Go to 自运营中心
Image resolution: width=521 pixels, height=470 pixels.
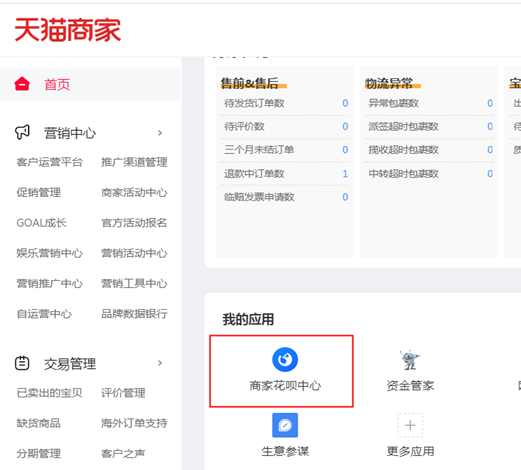tap(44, 314)
